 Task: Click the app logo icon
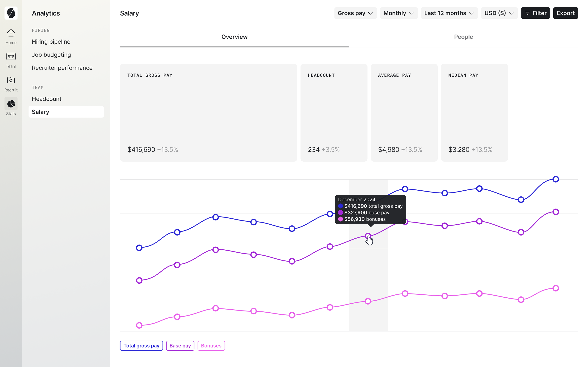point(11,13)
